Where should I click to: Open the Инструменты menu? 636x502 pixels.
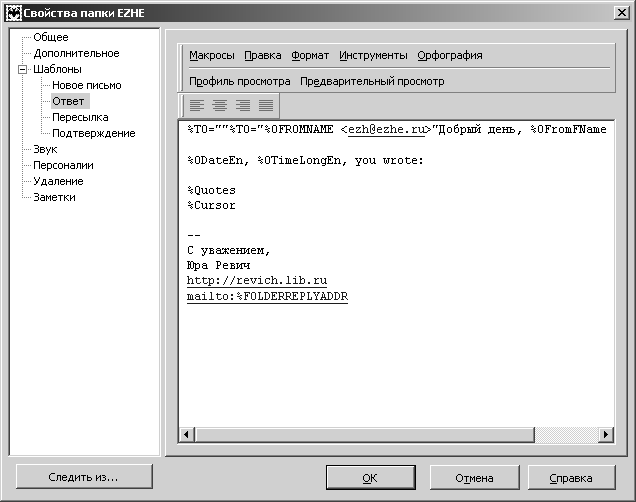373,55
